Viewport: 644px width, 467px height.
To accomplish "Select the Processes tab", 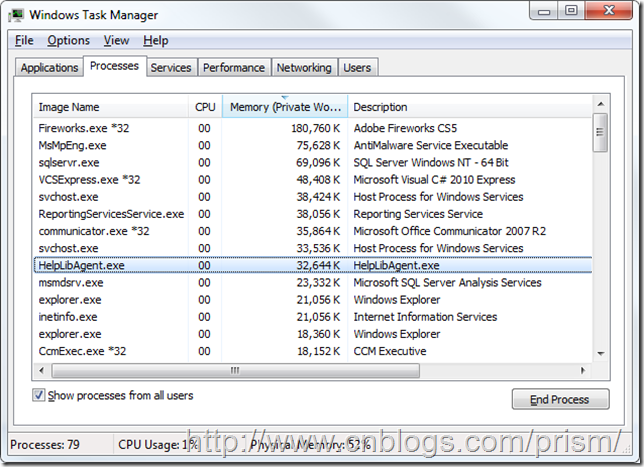I will click(115, 66).
